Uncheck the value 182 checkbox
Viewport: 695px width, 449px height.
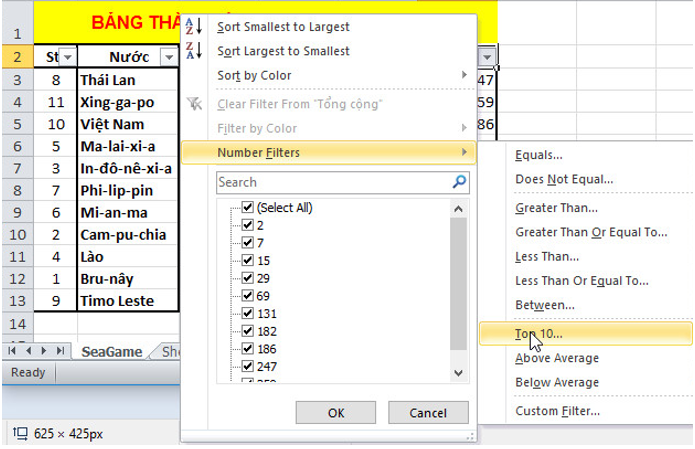(247, 332)
